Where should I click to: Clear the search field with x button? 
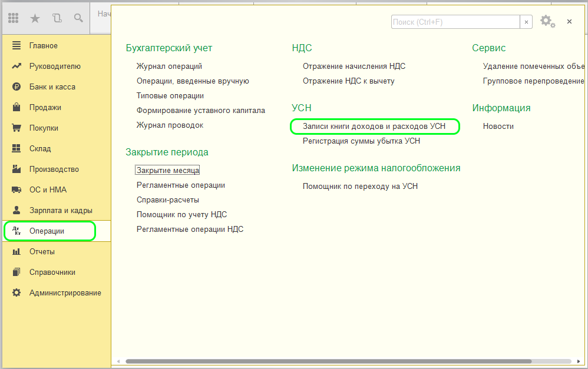click(x=527, y=22)
